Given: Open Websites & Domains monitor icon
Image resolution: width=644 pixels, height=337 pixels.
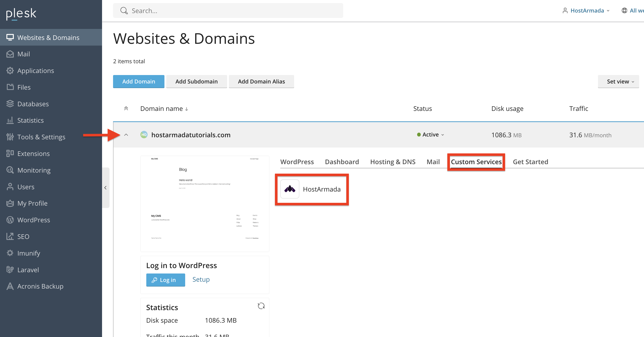Looking at the screenshot, I should pyautogui.click(x=10, y=37).
